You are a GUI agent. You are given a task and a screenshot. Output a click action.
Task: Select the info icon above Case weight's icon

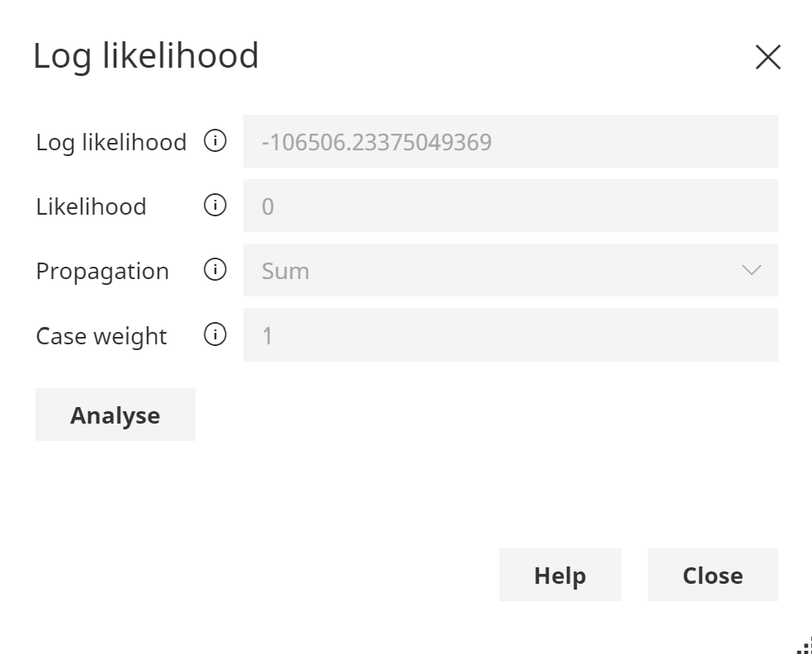click(x=215, y=270)
